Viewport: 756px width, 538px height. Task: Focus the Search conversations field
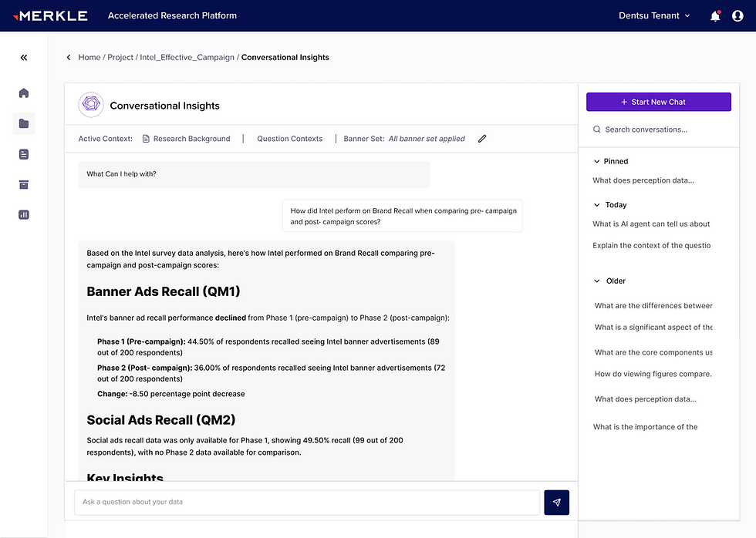[659, 129]
